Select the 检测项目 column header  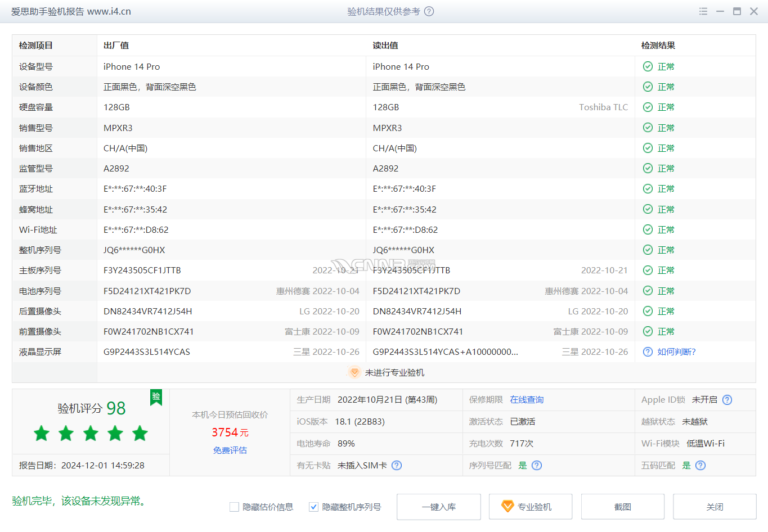pos(36,46)
